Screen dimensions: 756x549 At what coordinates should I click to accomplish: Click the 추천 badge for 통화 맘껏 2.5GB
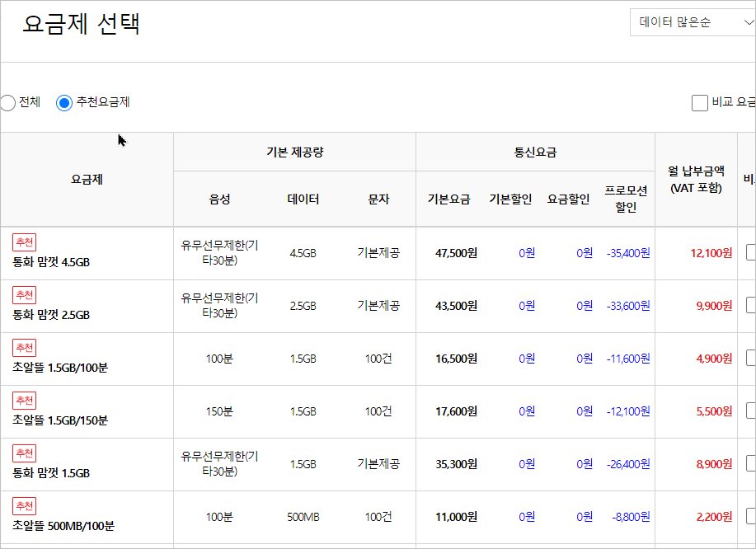click(25, 295)
